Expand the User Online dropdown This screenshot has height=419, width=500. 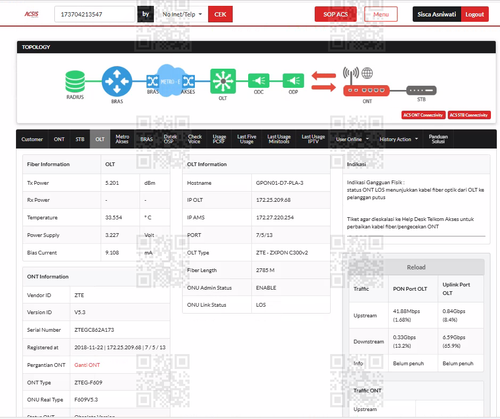point(352,139)
